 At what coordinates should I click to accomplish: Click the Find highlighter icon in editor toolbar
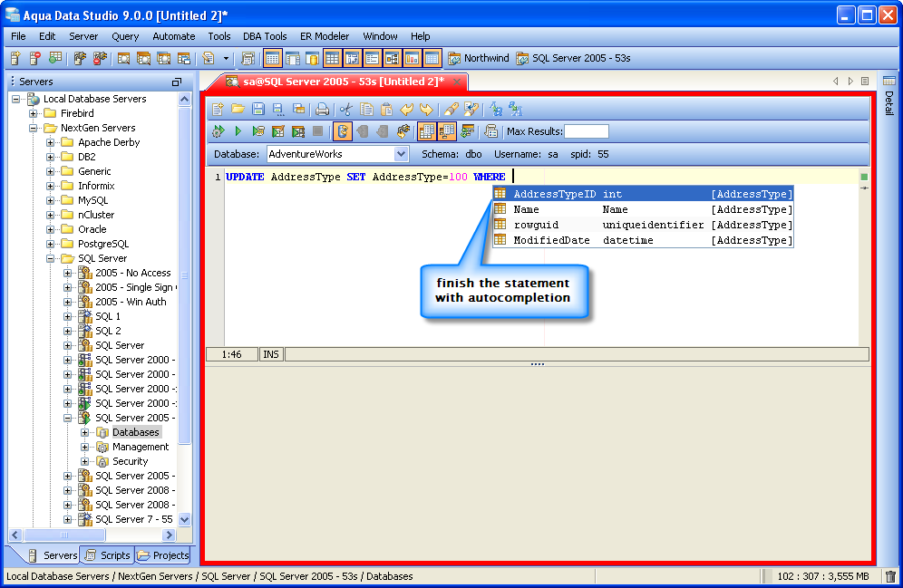(451, 110)
